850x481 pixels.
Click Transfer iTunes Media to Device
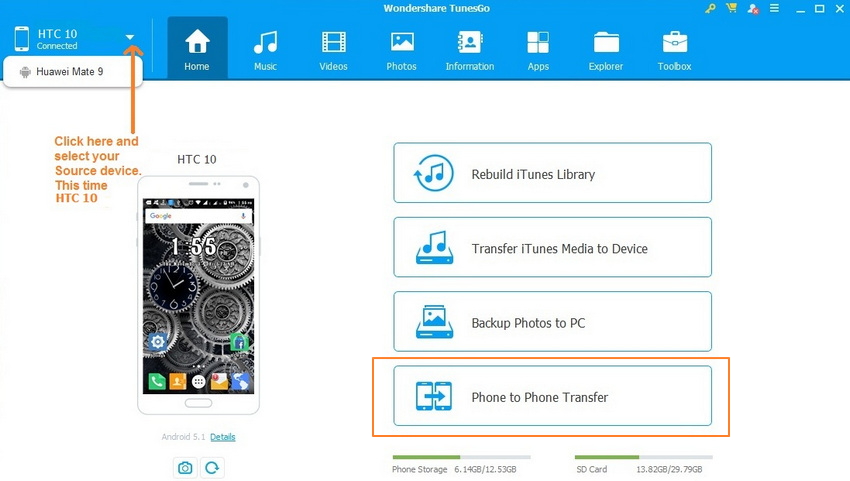pyautogui.click(x=552, y=249)
